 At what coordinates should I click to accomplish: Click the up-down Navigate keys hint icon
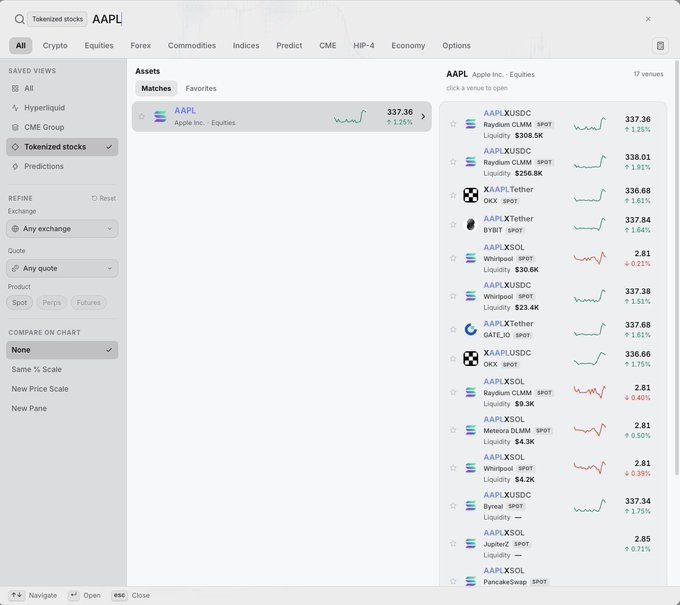(16, 595)
